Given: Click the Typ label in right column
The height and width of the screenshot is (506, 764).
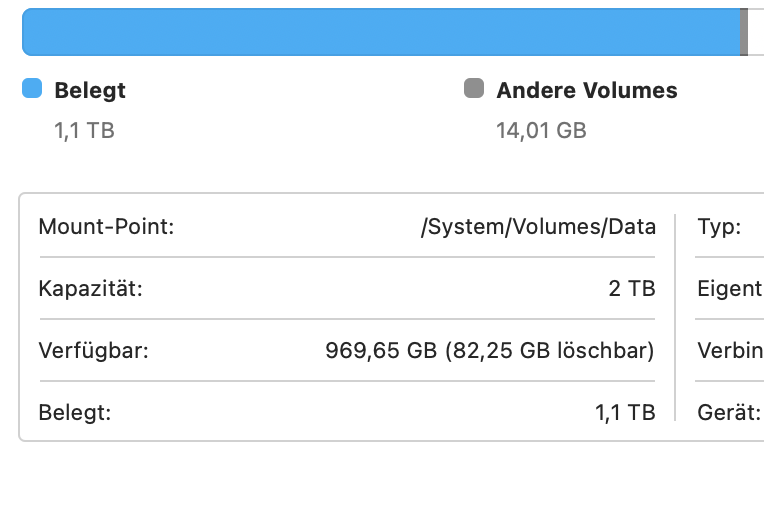Looking at the screenshot, I should (x=719, y=227).
